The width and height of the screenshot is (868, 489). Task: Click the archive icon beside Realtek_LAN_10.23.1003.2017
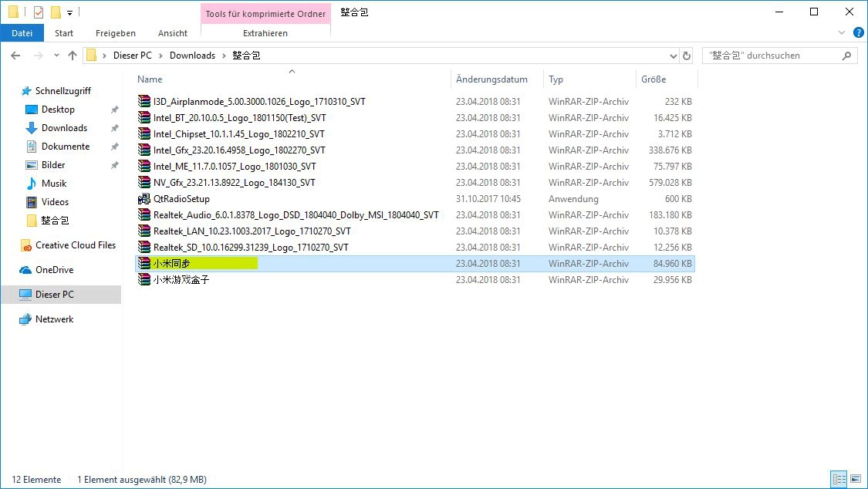144,231
